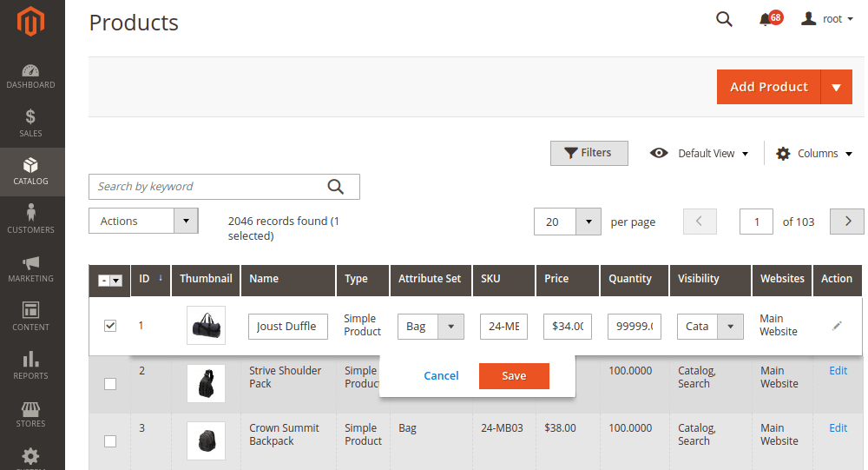Click the Strive Shoulder Pack name
The width and height of the screenshot is (868, 470).
pyautogui.click(x=285, y=377)
